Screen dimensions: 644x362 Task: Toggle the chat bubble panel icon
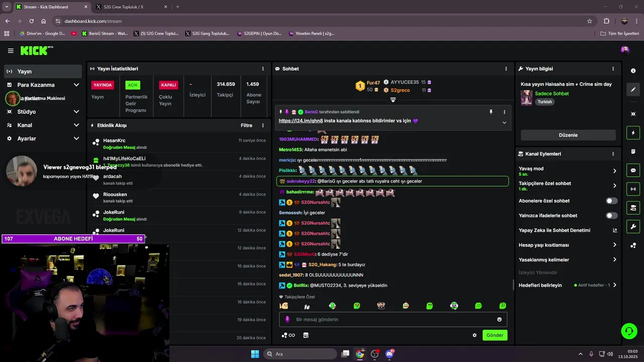click(633, 170)
